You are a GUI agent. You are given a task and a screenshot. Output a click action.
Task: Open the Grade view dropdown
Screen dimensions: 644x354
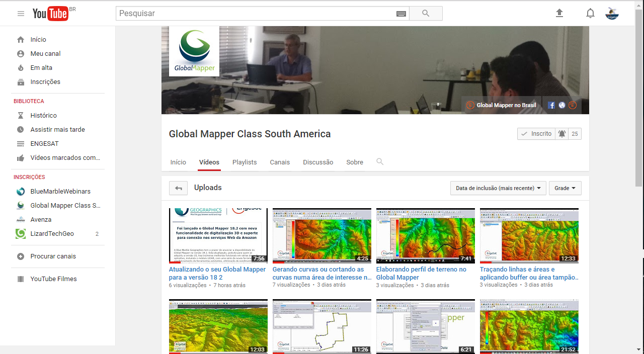point(565,188)
